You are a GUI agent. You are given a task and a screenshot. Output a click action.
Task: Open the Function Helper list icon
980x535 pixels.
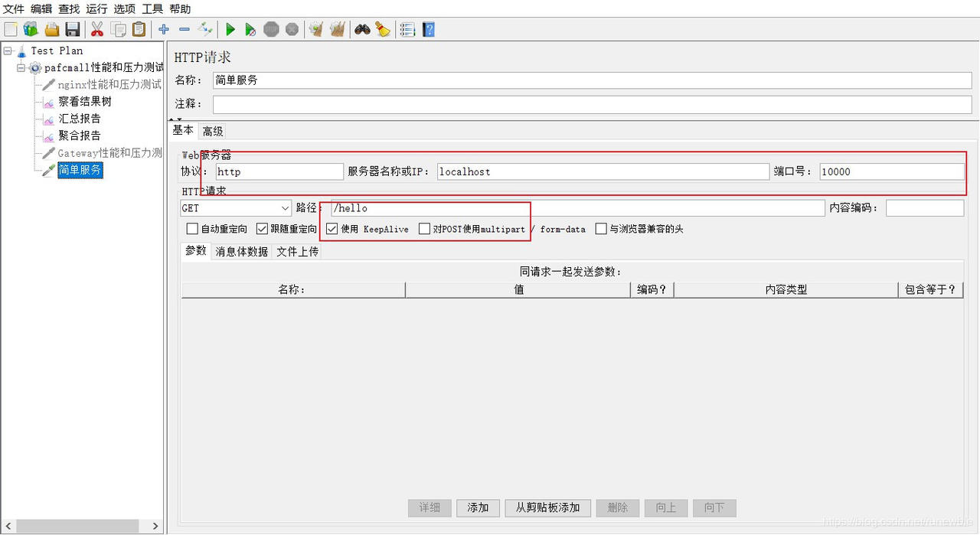point(407,29)
